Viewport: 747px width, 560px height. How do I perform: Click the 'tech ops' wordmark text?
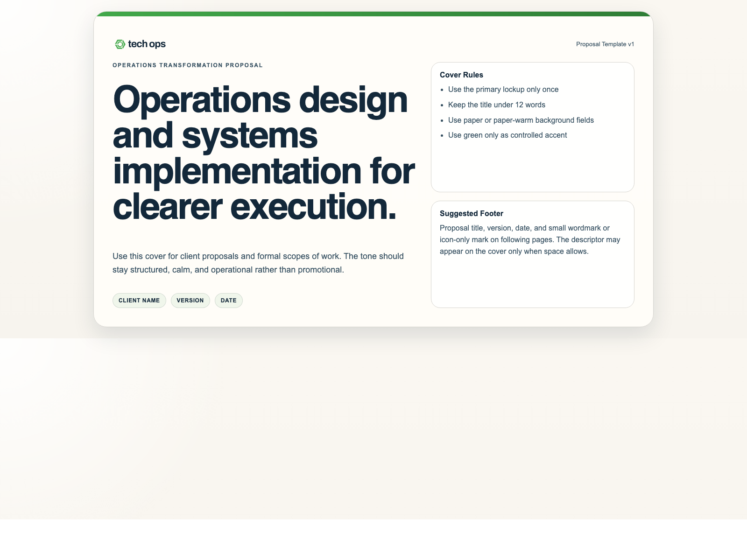click(x=147, y=44)
